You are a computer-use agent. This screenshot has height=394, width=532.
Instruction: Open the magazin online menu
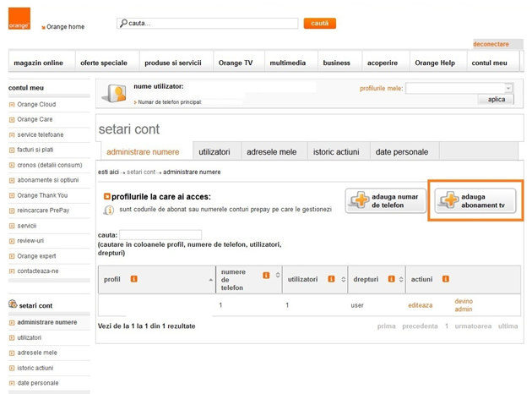(x=38, y=63)
